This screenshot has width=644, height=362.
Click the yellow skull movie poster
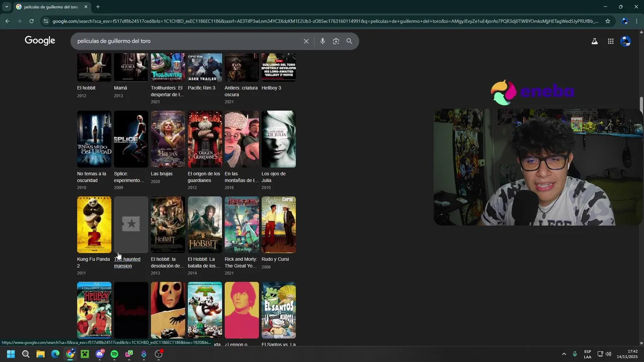[x=168, y=310]
